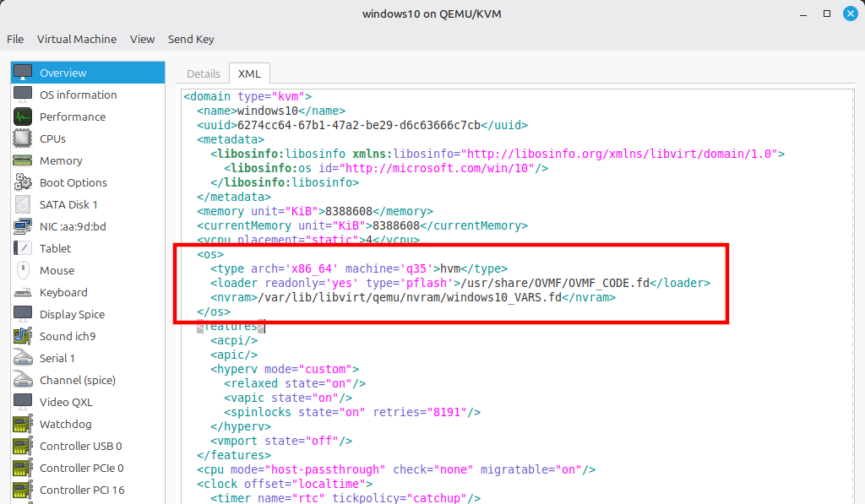Open the Send Key menu
Viewport: 865px width, 504px height.
(x=191, y=39)
